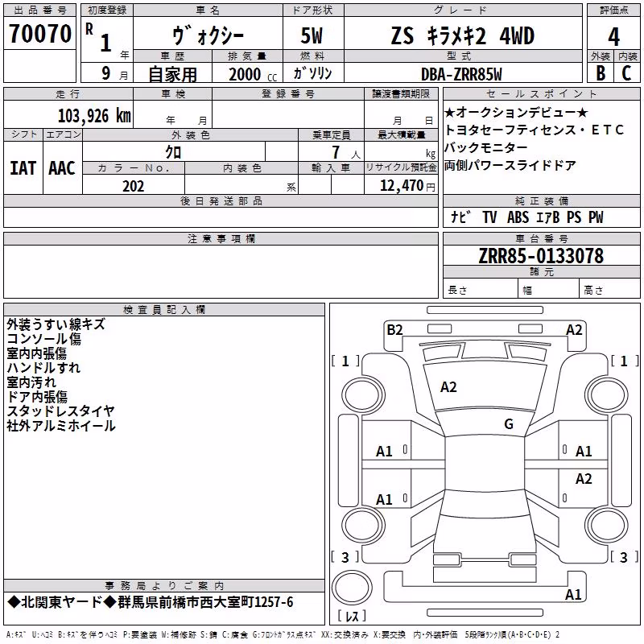The height and width of the screenshot is (644, 644).
Task: Click the バックモニター sales point
Action: 486,147
